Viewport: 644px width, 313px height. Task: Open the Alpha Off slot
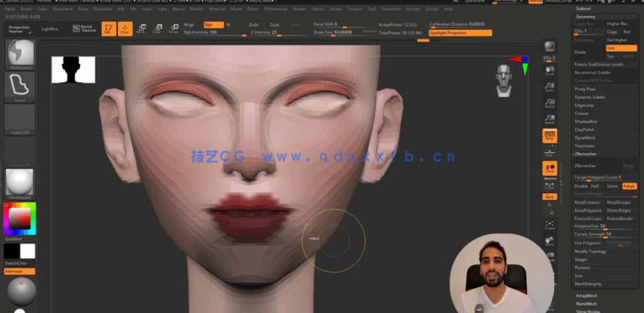20,119
